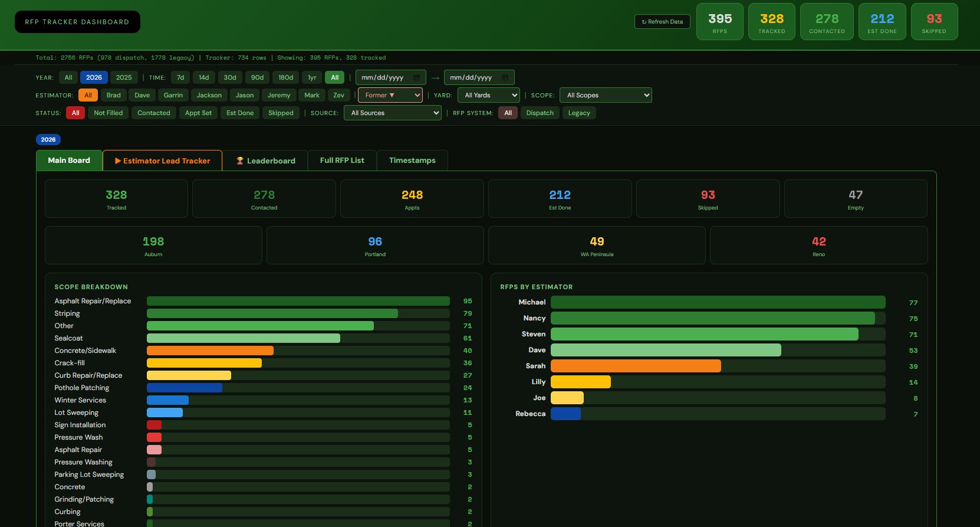Filter estimator by Brad
The image size is (980, 527).
point(114,95)
